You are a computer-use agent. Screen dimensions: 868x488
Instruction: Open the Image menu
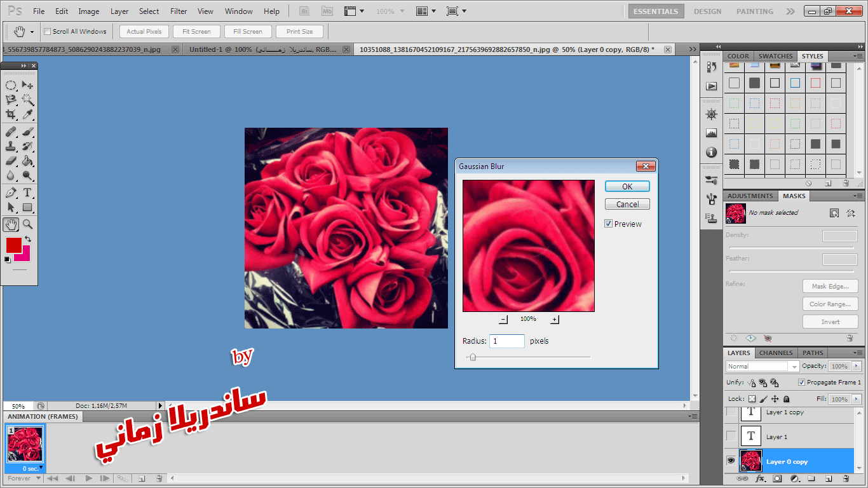click(x=88, y=11)
